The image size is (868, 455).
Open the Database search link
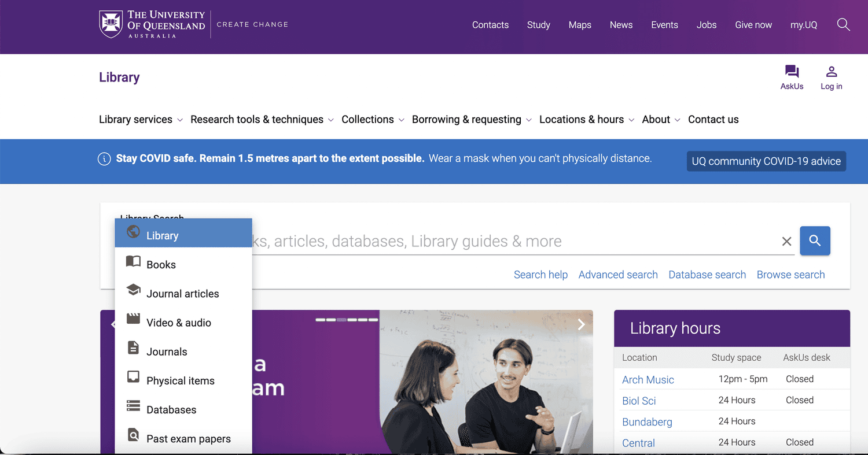click(707, 275)
